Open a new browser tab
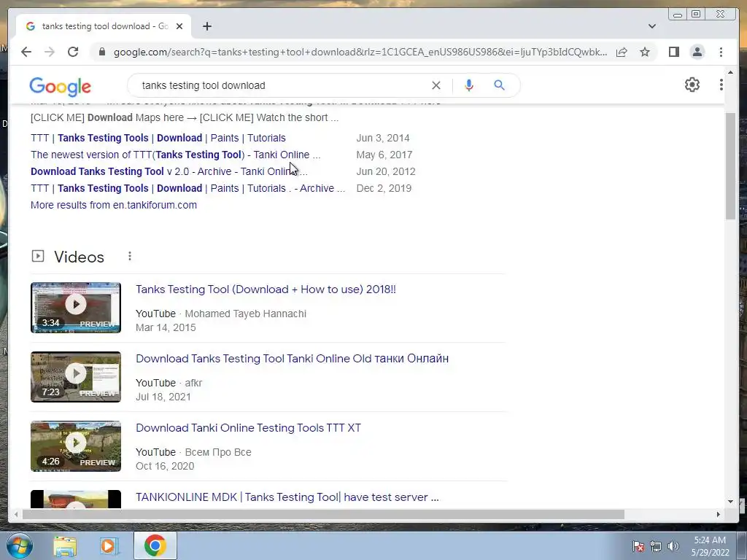This screenshot has width=747, height=560. point(206,26)
